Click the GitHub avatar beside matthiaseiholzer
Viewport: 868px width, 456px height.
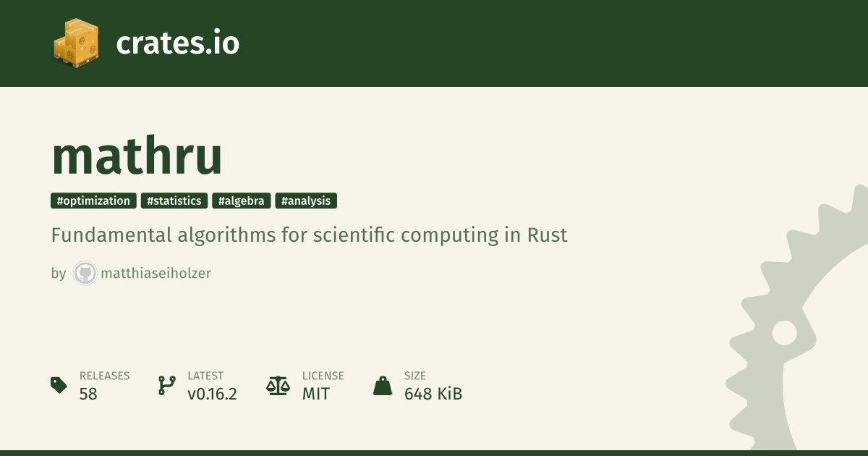tap(85, 274)
